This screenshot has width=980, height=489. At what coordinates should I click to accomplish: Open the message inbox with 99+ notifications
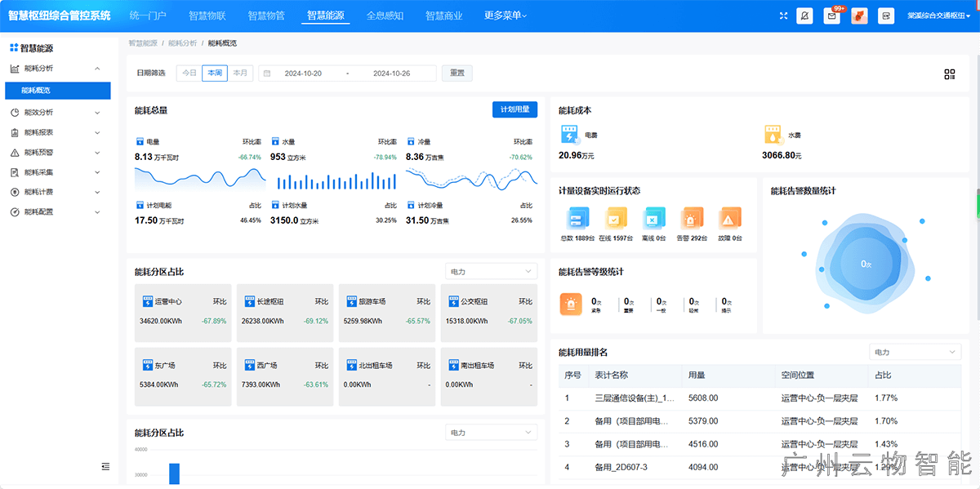click(x=831, y=16)
